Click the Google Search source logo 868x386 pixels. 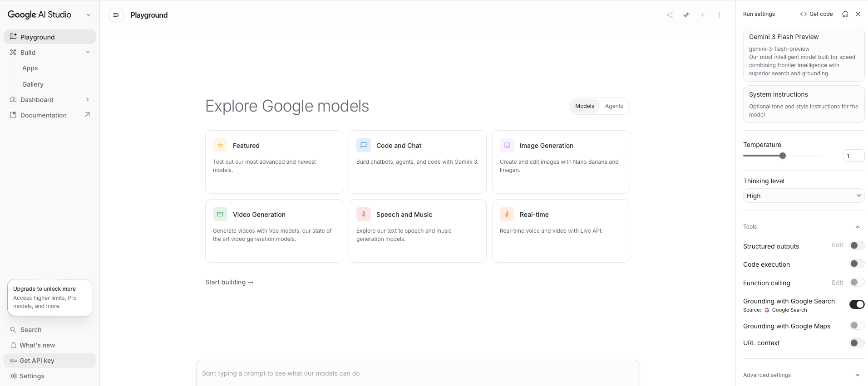point(767,310)
